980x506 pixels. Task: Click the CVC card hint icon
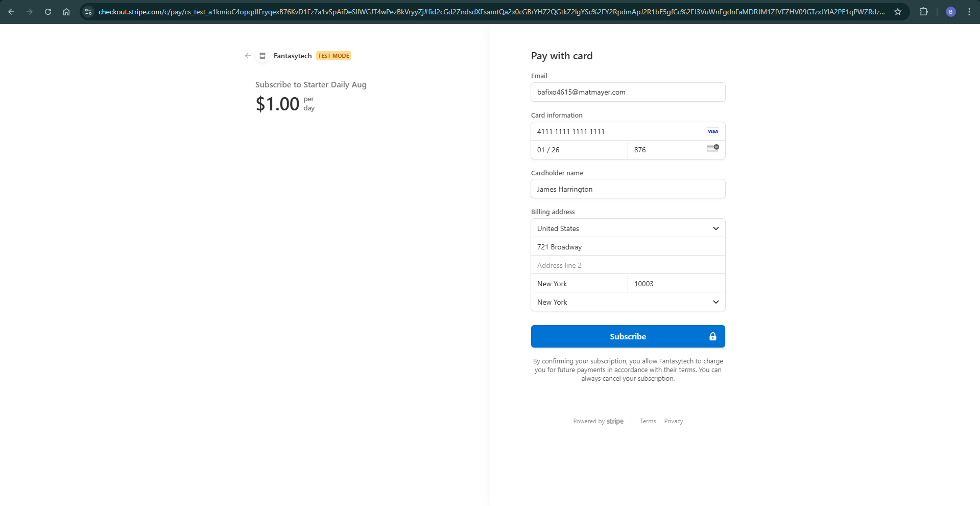pyautogui.click(x=712, y=148)
